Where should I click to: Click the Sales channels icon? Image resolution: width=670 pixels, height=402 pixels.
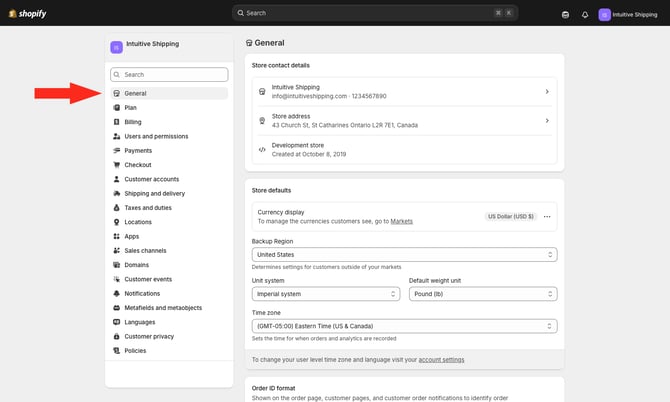tap(117, 251)
